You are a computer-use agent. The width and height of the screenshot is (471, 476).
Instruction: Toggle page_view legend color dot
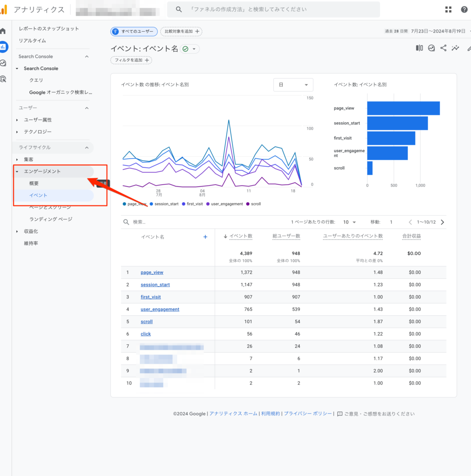click(x=124, y=204)
